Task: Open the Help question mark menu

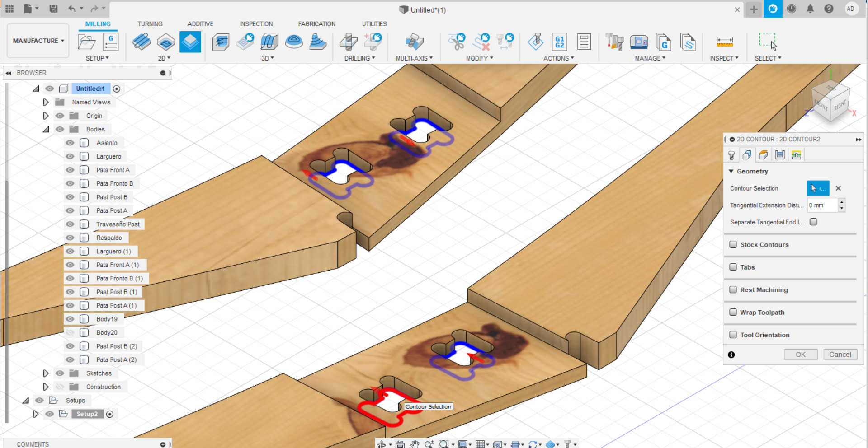Action: pos(829,9)
